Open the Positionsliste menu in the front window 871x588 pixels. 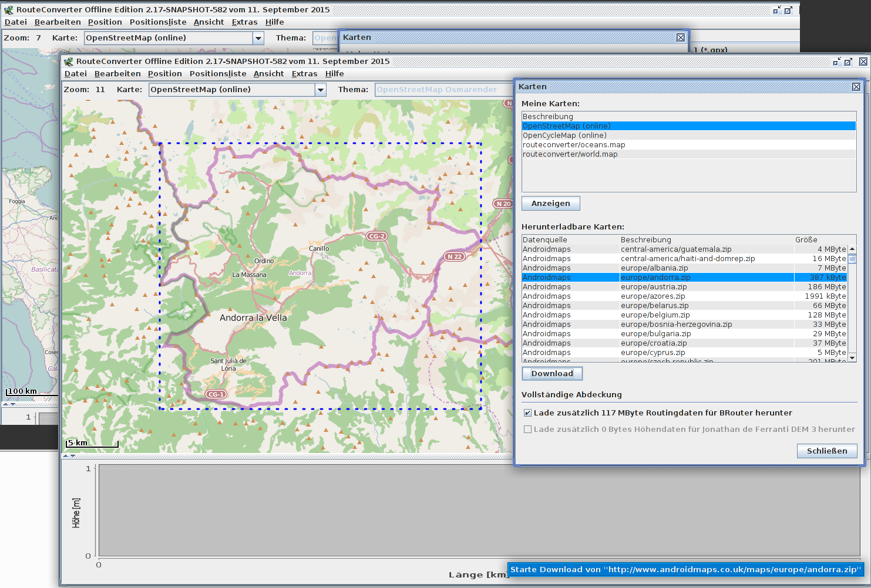(x=217, y=74)
